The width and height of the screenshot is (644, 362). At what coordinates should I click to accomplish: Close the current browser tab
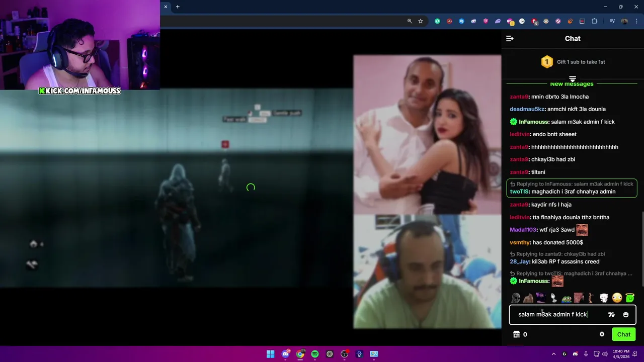pyautogui.click(x=166, y=7)
